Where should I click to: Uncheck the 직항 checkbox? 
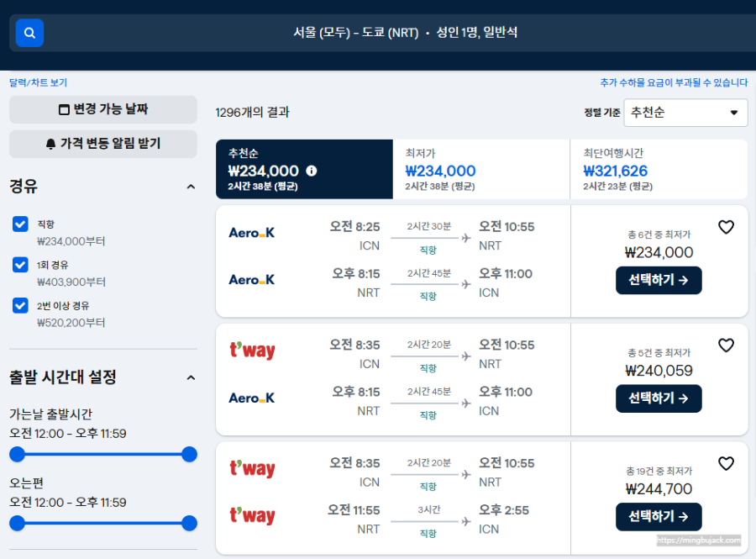pyautogui.click(x=20, y=224)
